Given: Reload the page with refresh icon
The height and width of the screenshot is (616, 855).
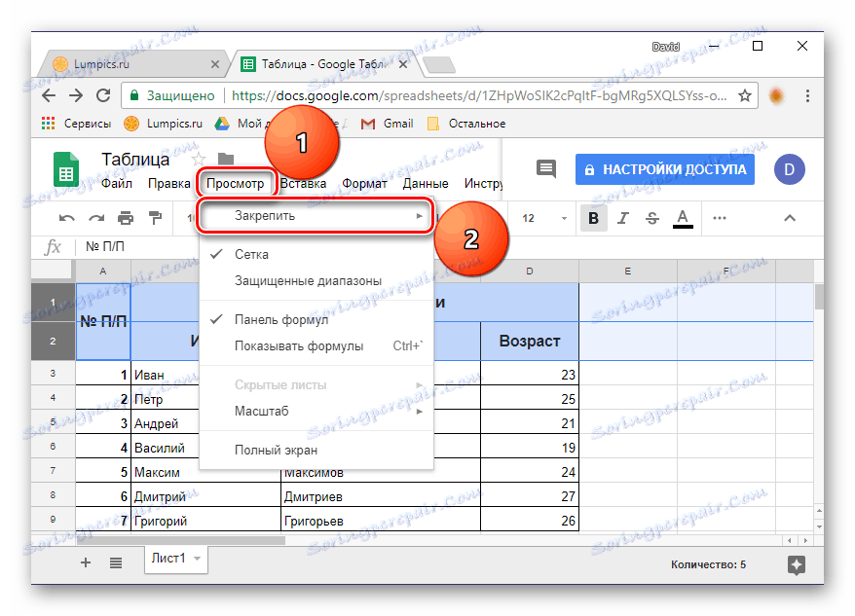Looking at the screenshot, I should coord(103,96).
